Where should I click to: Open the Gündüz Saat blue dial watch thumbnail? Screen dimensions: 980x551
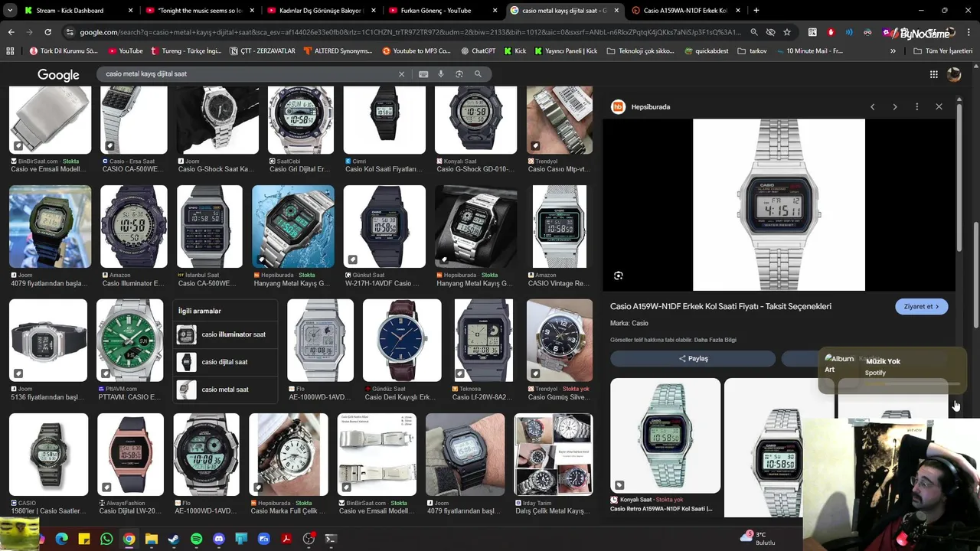coord(402,341)
